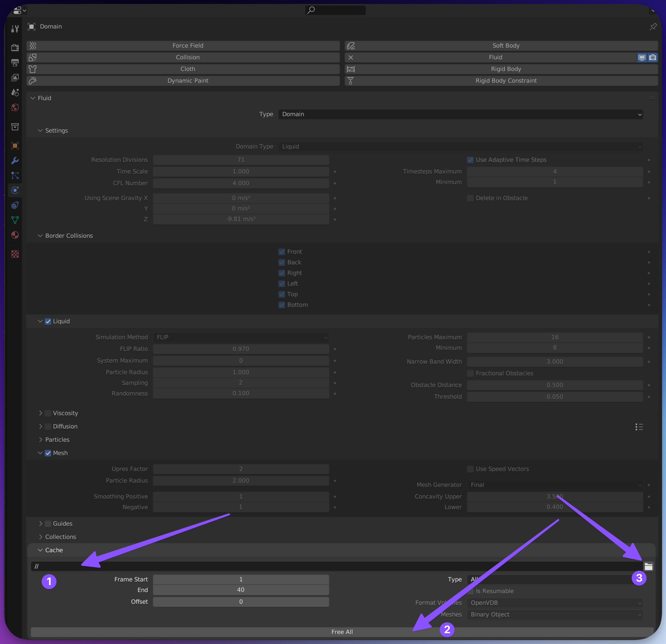
Task: Toggle Fluid render camera visibility
Action: click(x=653, y=57)
